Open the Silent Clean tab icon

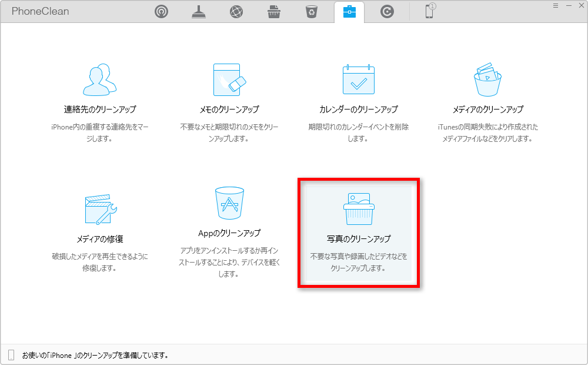point(161,12)
